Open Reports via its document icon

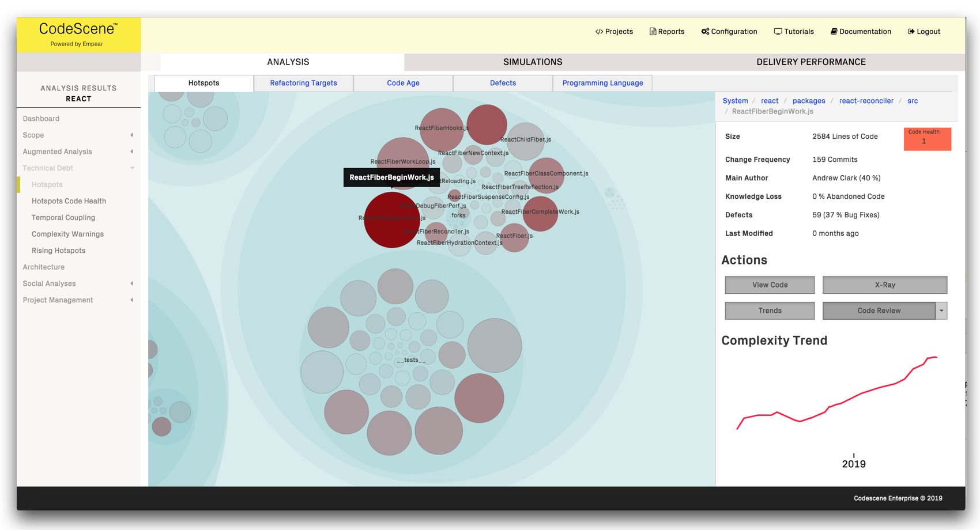click(x=653, y=32)
